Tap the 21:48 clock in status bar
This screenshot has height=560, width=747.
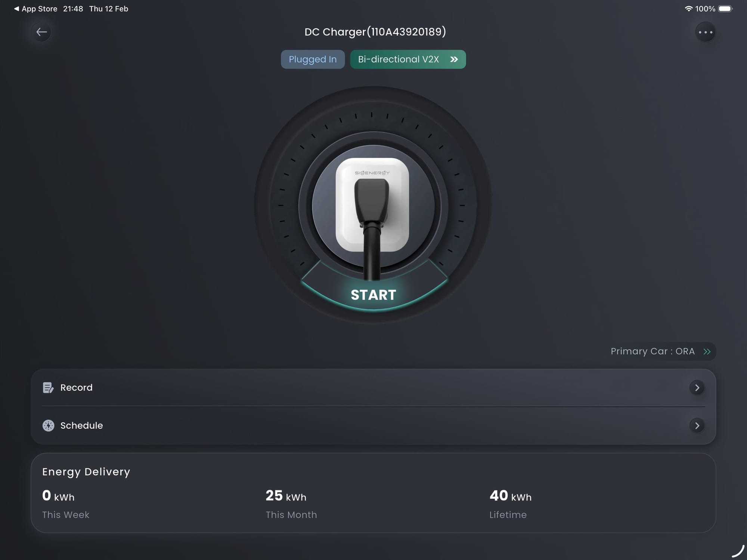pos(73,9)
